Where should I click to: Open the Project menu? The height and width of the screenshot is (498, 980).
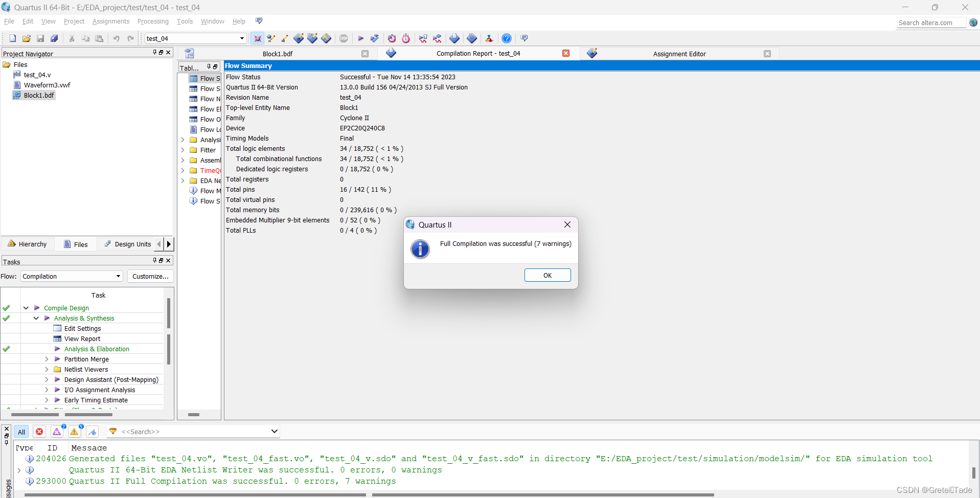click(x=74, y=21)
